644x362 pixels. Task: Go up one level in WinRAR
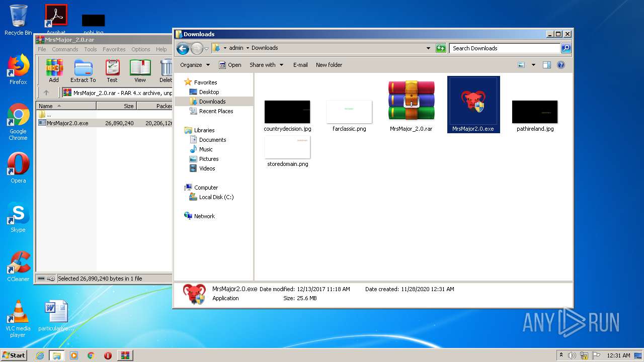click(46, 93)
